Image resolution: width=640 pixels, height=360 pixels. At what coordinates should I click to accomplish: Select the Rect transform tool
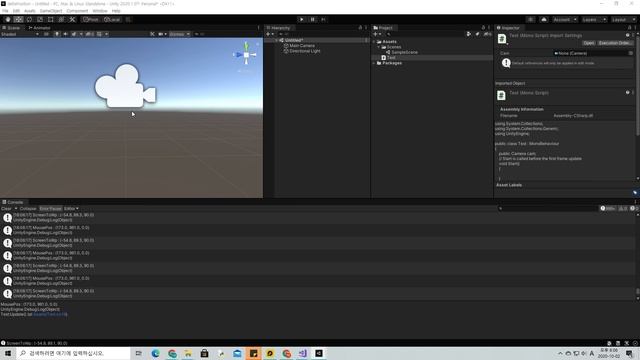click(51, 19)
